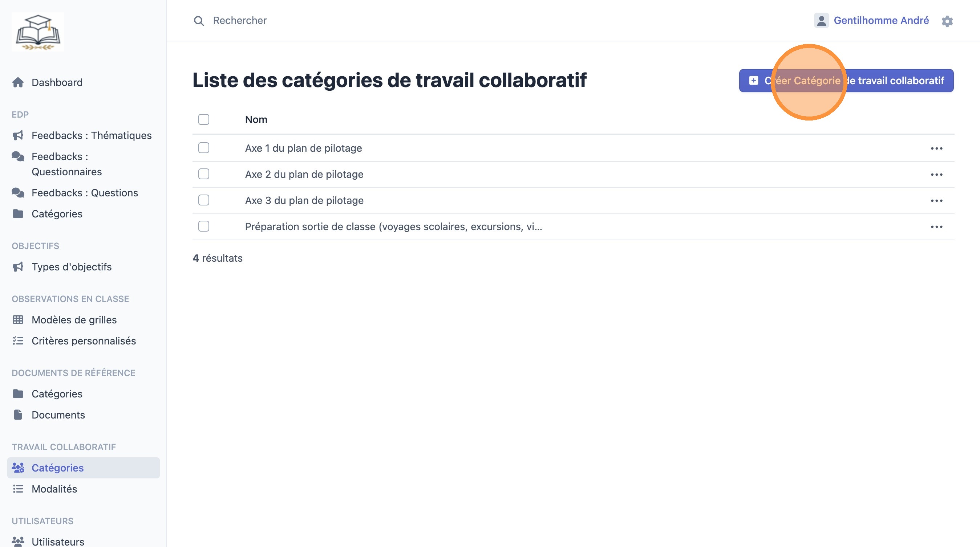Click the Modèles de grilles table icon
980x547 pixels.
pos(18,320)
